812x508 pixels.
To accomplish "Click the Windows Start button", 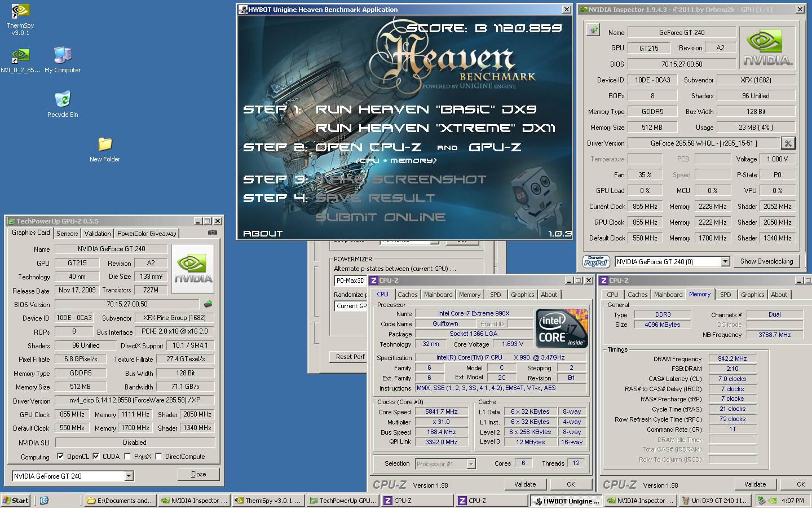I will click(16, 500).
